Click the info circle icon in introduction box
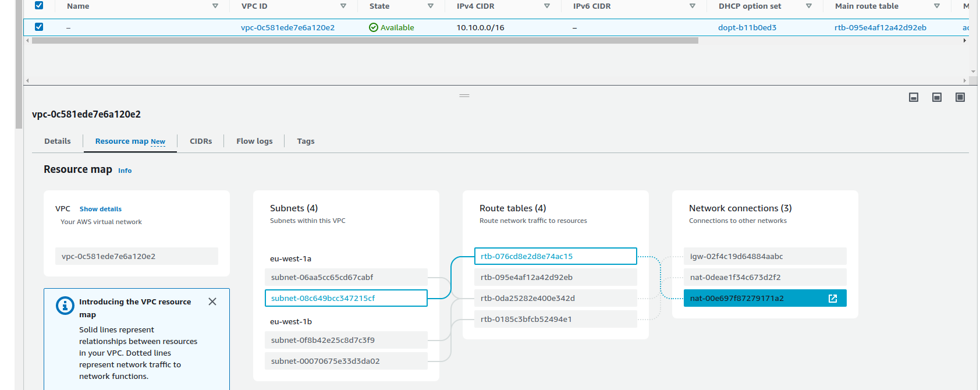This screenshot has height=390, width=980. click(x=65, y=305)
